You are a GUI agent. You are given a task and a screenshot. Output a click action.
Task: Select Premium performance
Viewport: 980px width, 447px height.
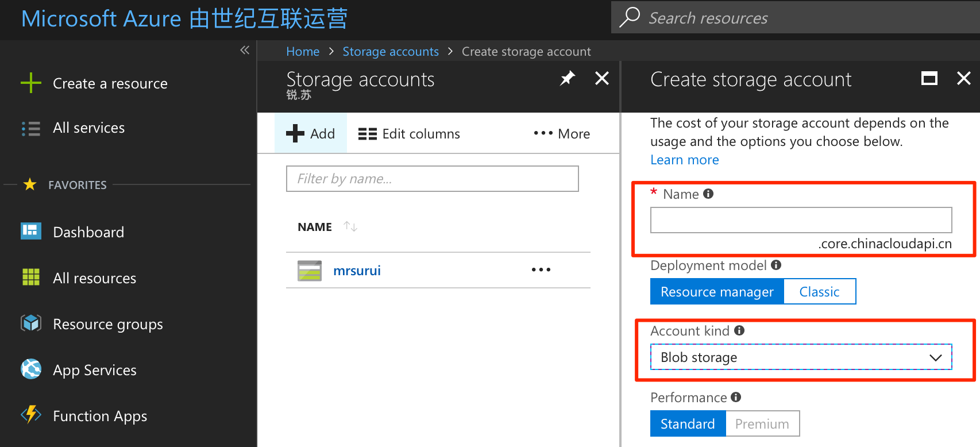(762, 423)
